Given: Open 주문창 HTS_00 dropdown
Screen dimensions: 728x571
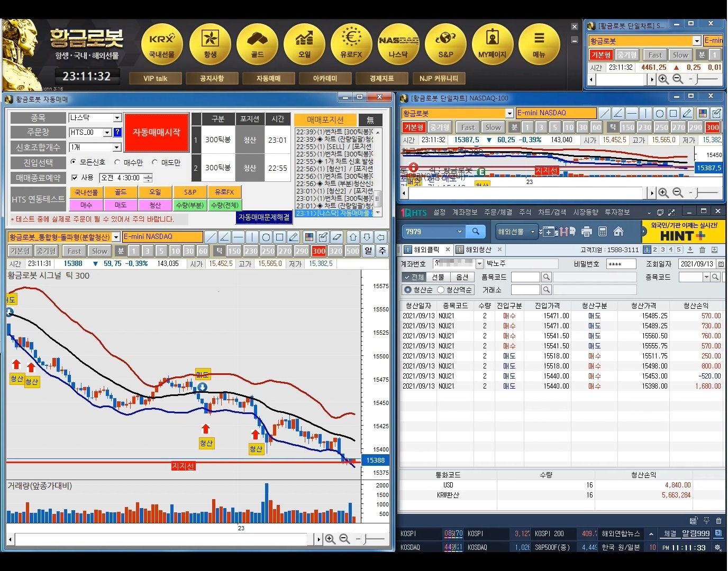Looking at the screenshot, I should 107,132.
